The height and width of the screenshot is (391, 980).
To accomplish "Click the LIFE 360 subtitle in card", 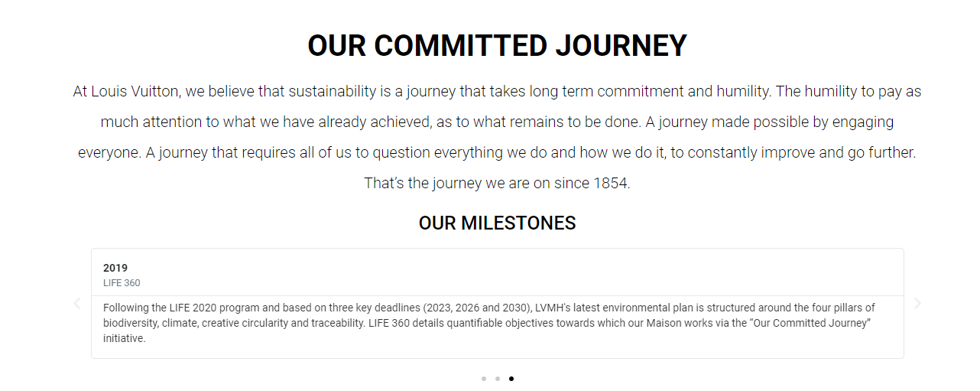I will pyautogui.click(x=122, y=283).
